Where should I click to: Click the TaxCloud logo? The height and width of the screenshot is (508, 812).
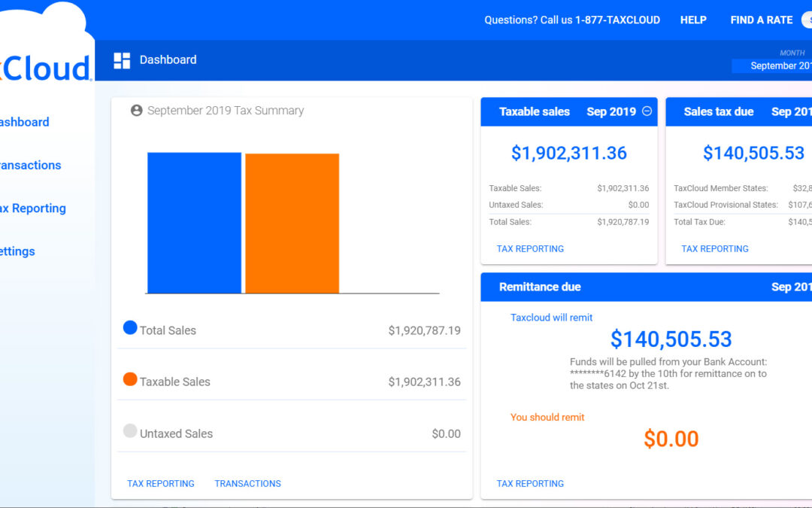pos(46,68)
